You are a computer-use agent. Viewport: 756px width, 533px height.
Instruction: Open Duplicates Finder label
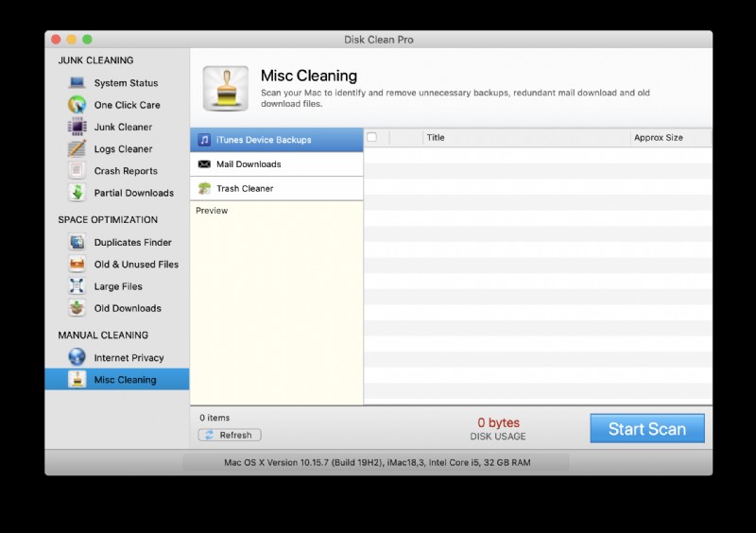[x=132, y=242]
